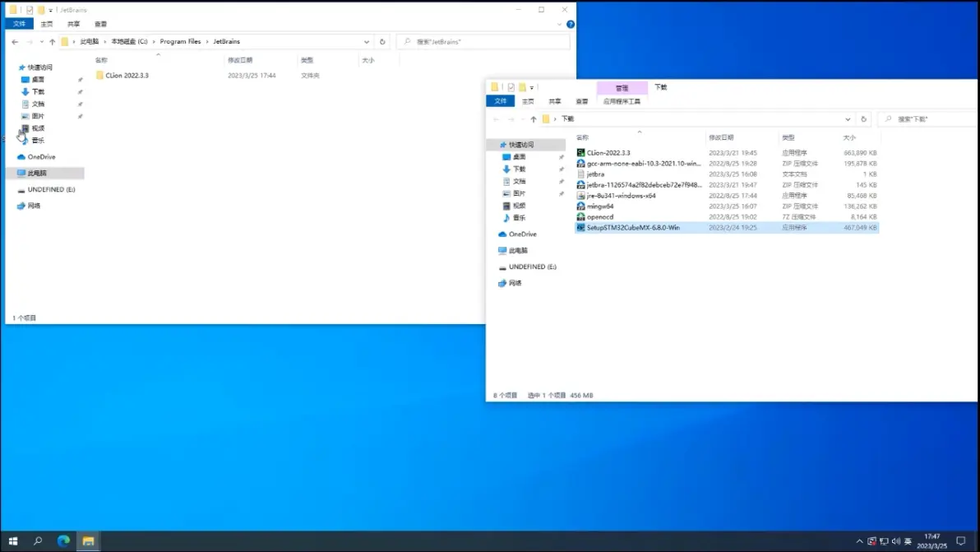Click search box in JetBrains window
Viewport: 980px width, 552px height.
(483, 42)
